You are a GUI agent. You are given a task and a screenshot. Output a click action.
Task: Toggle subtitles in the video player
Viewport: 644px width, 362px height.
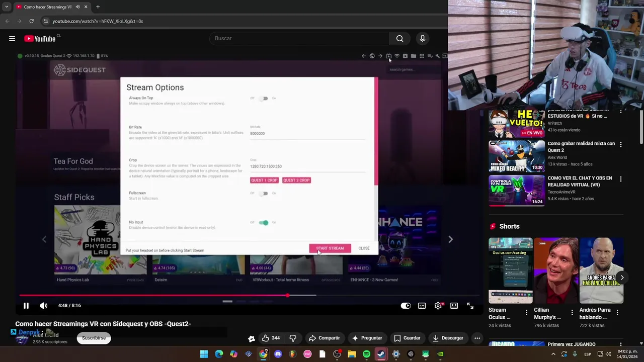pyautogui.click(x=422, y=306)
